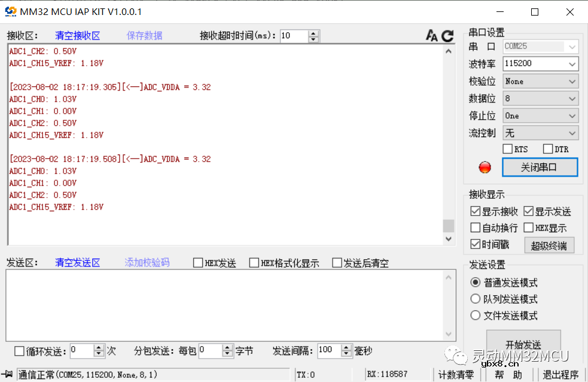588x382 pixels.
Task: Click the red serial port status indicator
Action: pos(485,168)
